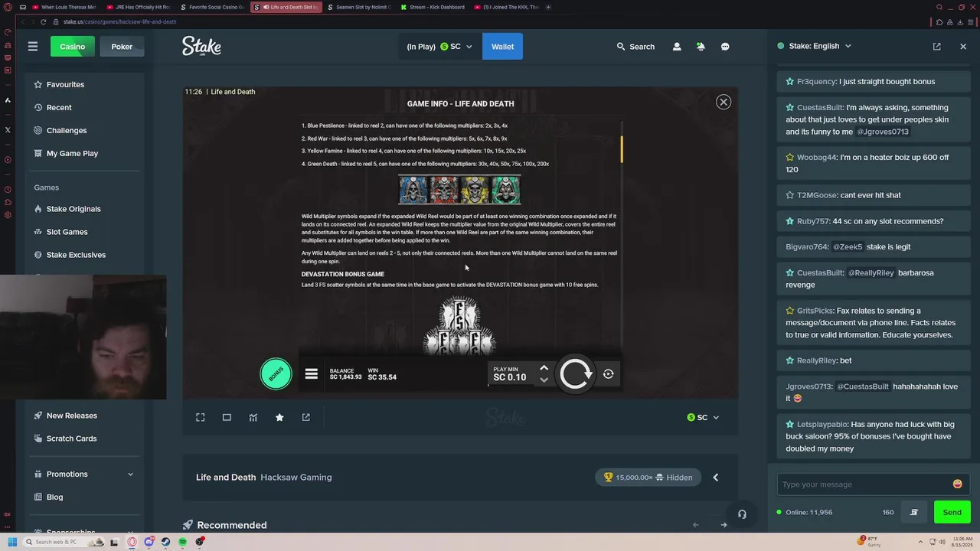Open the SC currency dropdown below game
Viewport: 980px width, 551px height.
(x=703, y=417)
